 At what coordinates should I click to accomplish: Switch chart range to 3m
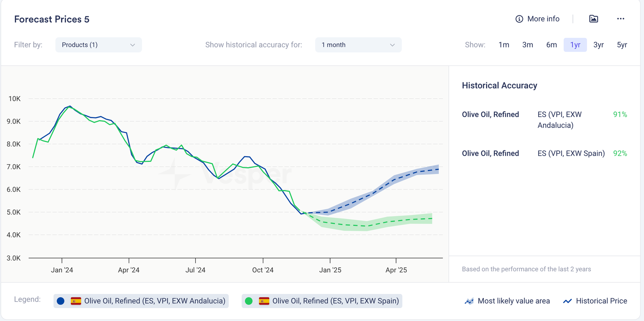pyautogui.click(x=527, y=45)
